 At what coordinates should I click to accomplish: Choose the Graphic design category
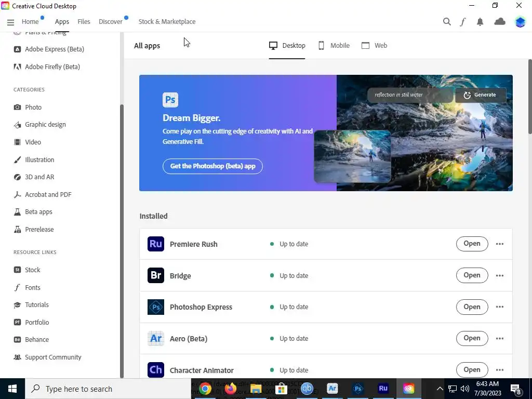click(39, 125)
